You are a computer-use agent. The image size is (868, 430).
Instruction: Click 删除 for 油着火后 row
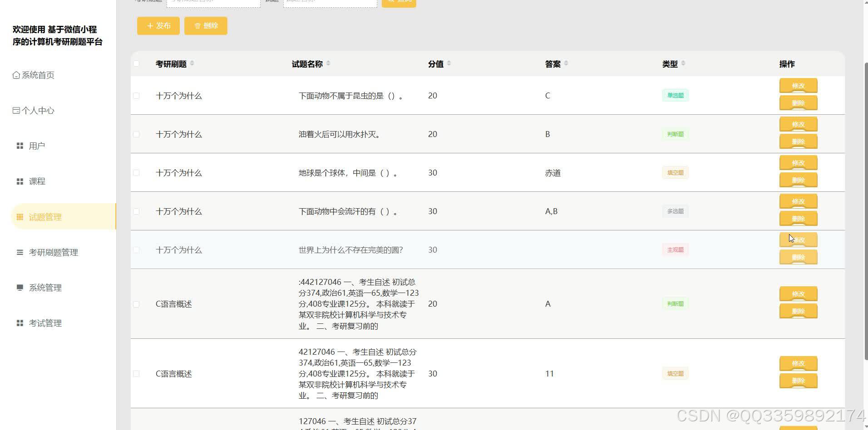click(798, 142)
